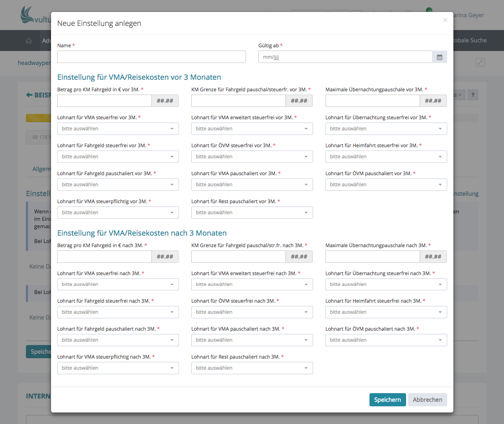504x424 pixels.
Task: Focus the Gültig ab date field
Action: pyautogui.click(x=345, y=57)
